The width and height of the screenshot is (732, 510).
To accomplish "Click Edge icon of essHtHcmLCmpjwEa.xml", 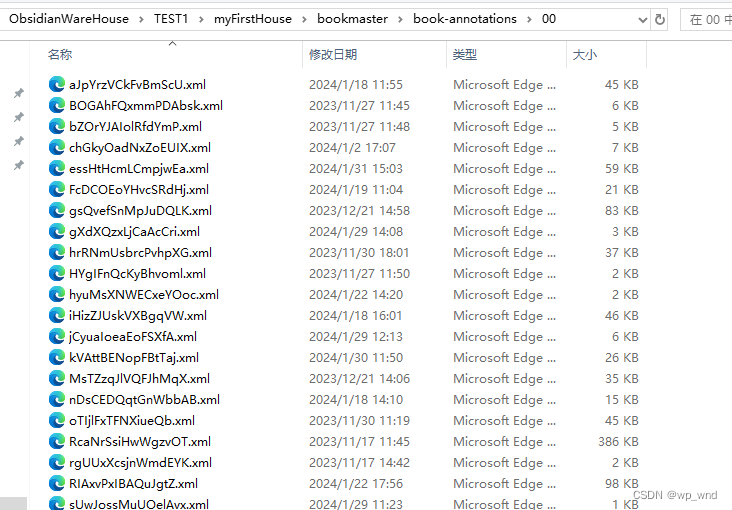I will point(56,169).
